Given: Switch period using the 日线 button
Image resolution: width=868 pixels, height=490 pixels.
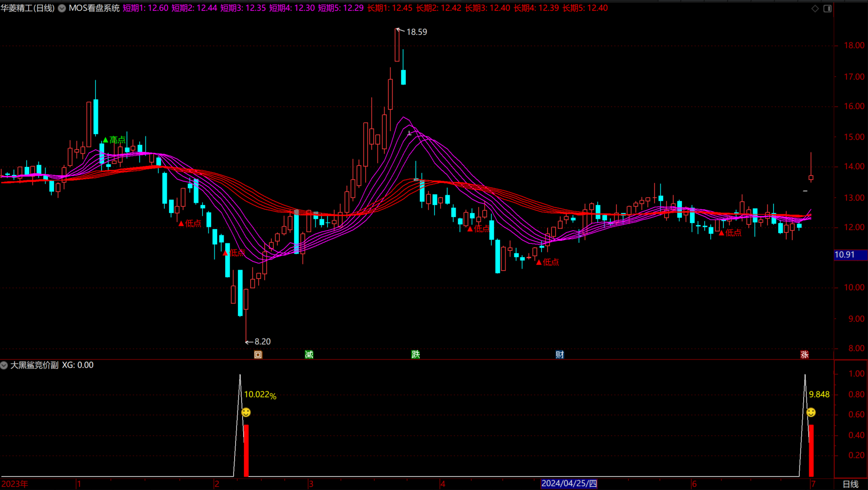Looking at the screenshot, I should point(850,484).
